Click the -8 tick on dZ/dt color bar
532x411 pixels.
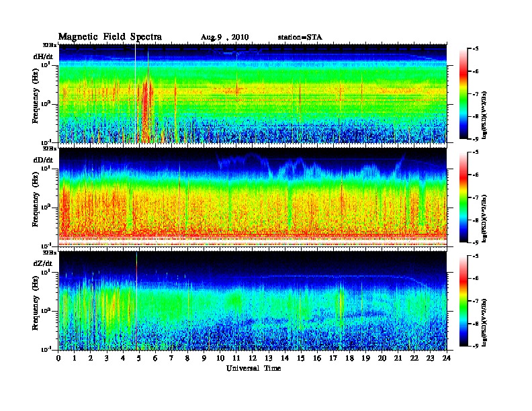pyautogui.click(x=476, y=324)
